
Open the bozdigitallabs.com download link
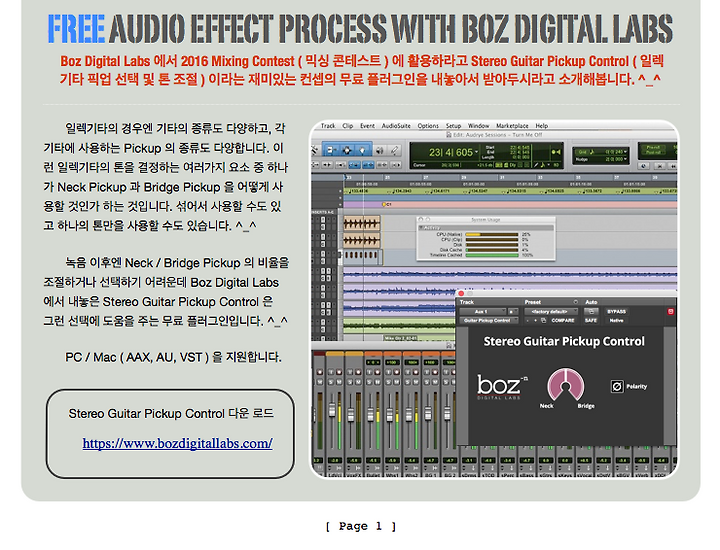[177, 443]
